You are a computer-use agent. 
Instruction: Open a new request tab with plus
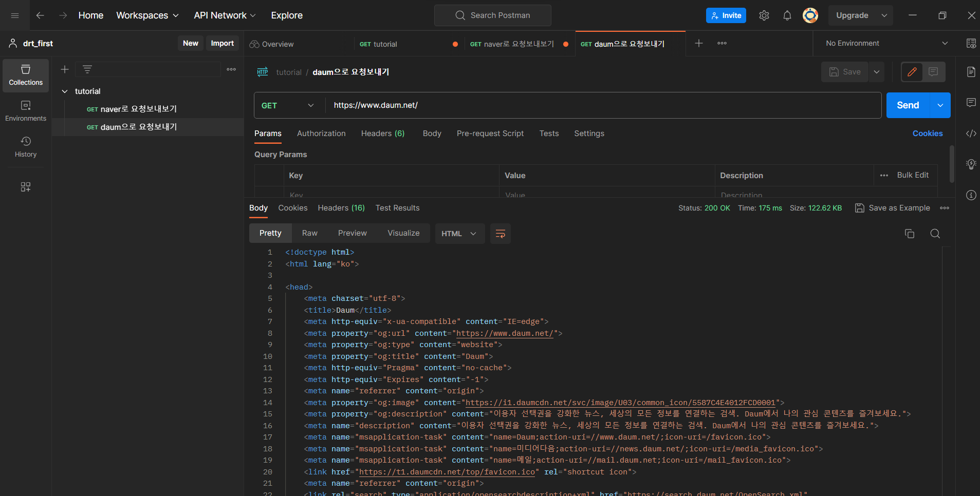(x=698, y=43)
